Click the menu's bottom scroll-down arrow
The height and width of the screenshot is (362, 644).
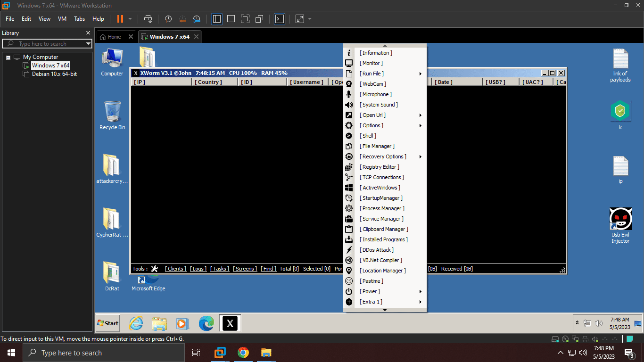(x=385, y=310)
